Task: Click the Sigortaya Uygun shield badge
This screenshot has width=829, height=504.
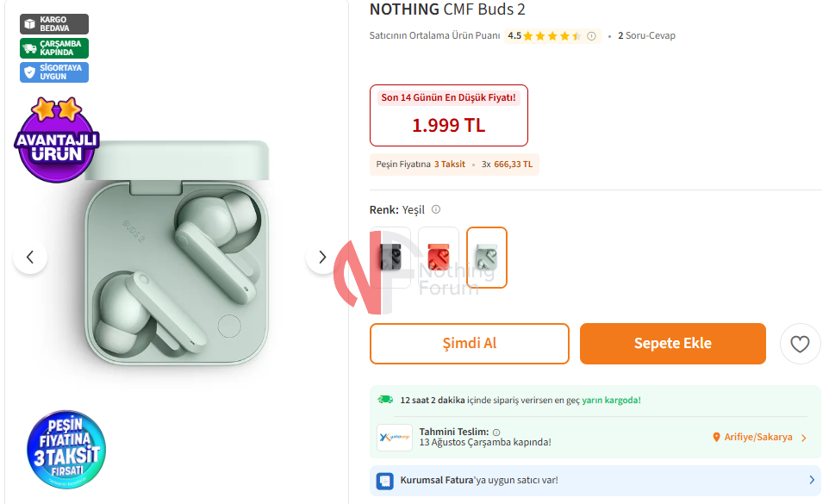Action: (53, 72)
